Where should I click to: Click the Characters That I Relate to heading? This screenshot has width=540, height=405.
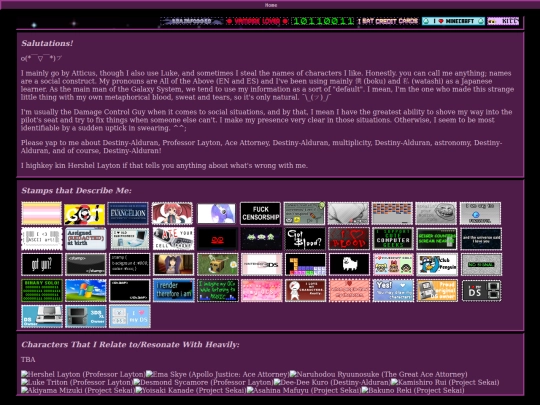point(130,345)
